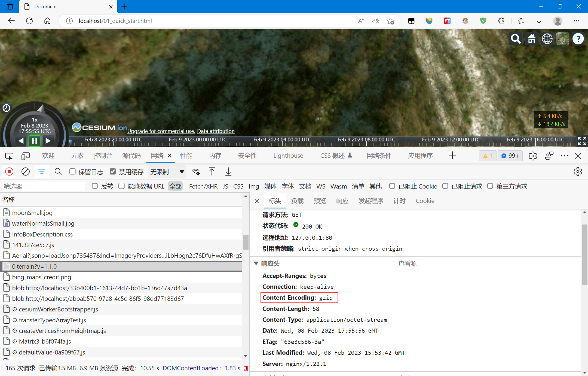Click the warning count badge

[488, 156]
